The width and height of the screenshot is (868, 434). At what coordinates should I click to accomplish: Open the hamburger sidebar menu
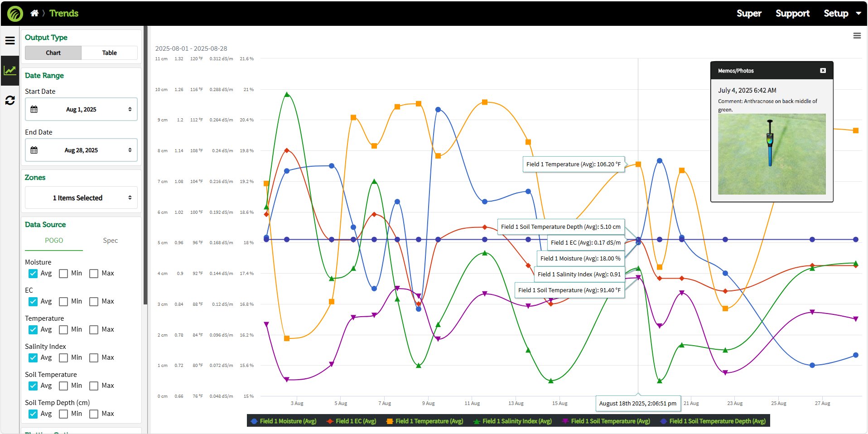point(10,41)
